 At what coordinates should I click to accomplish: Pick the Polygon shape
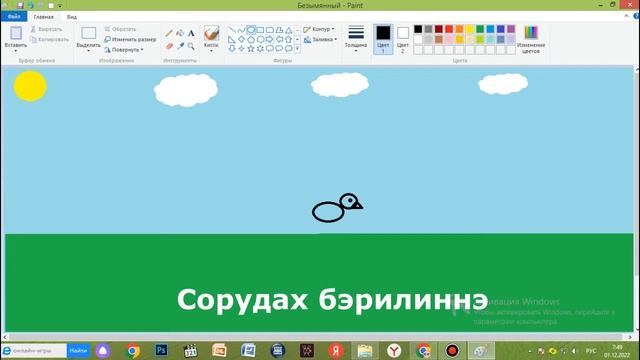click(x=279, y=30)
